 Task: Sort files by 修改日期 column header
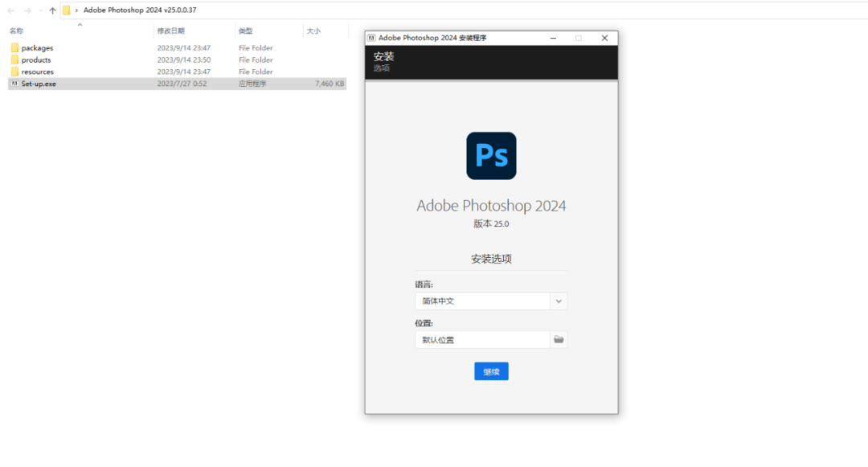[x=170, y=31]
